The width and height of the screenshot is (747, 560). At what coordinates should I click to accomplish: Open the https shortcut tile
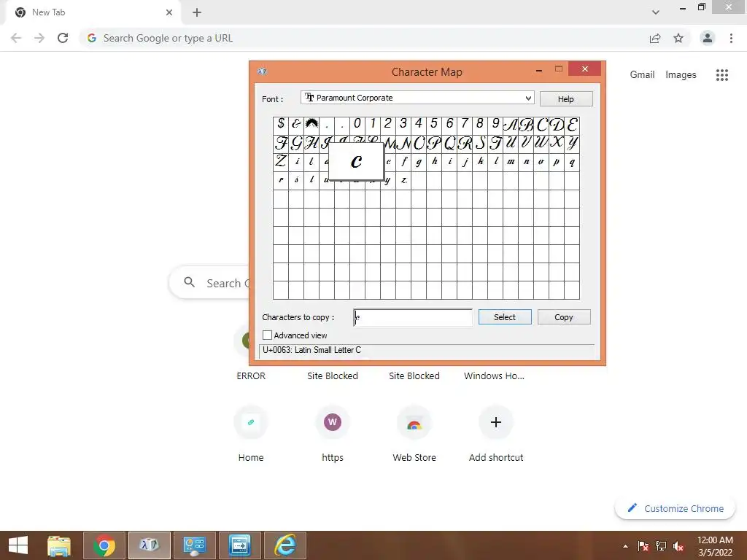333,422
